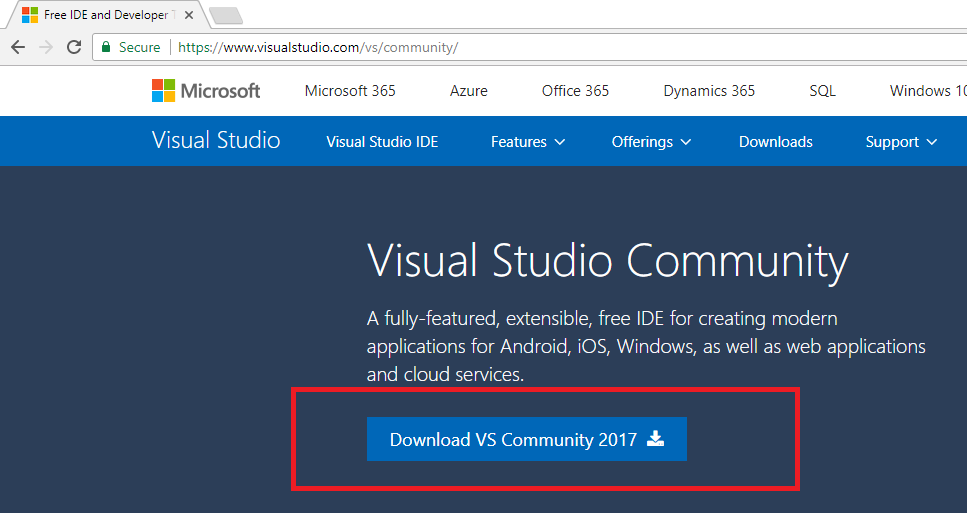
Task: Click the visualstudio.com address bar
Action: [530, 47]
